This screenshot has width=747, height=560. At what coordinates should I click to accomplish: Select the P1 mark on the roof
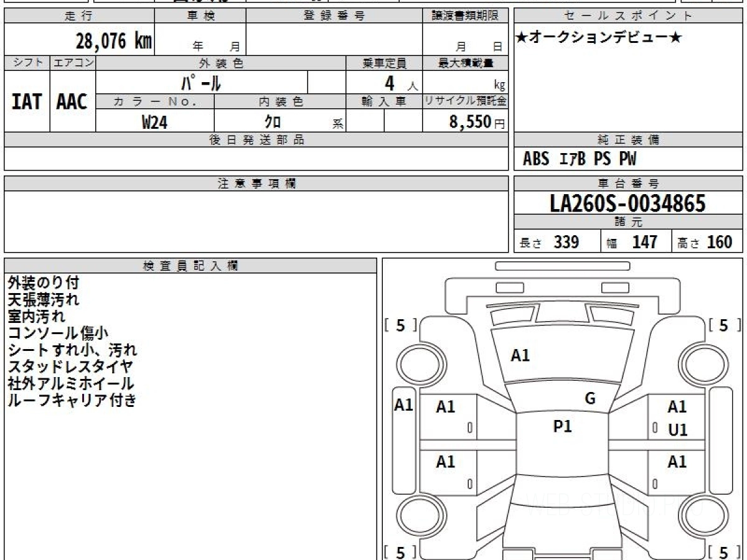coord(563,426)
